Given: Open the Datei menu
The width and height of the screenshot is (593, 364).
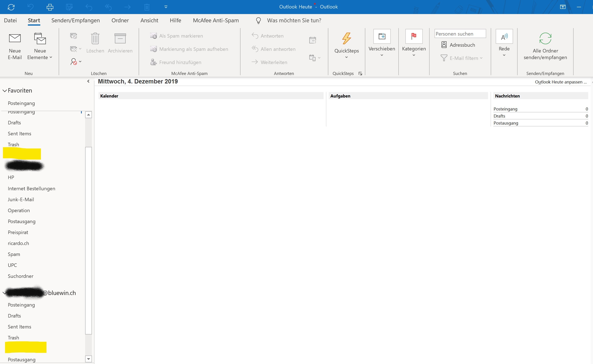Looking at the screenshot, I should [x=10, y=20].
